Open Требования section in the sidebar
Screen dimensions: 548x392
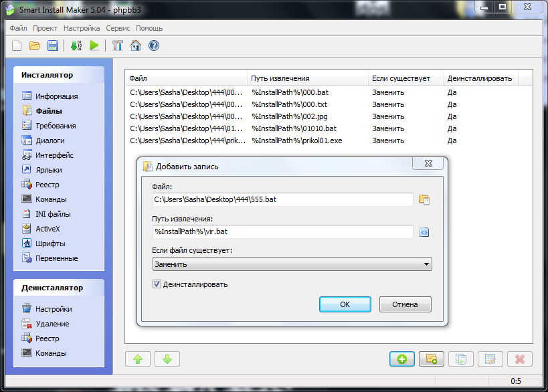(x=49, y=125)
